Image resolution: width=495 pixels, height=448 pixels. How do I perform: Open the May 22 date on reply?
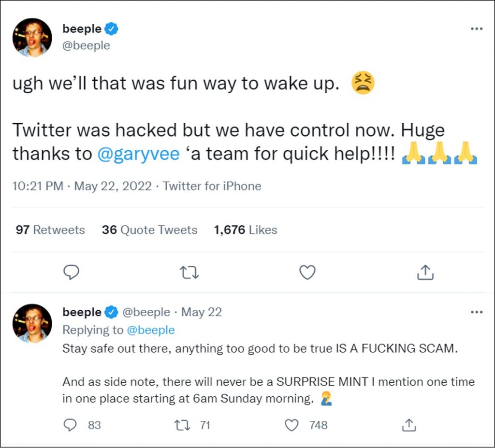coord(202,312)
